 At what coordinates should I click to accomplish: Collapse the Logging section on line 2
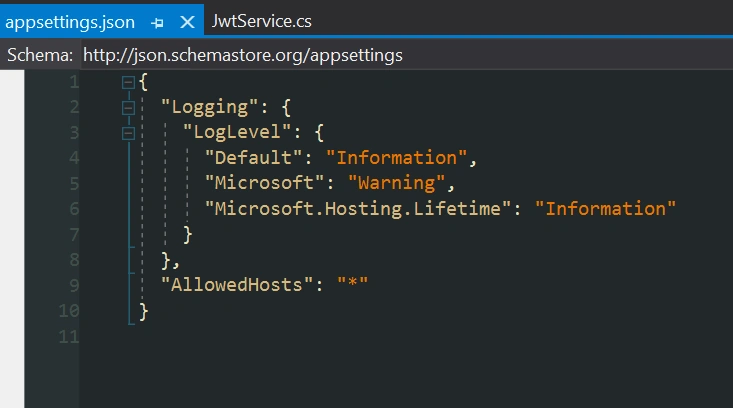pos(128,108)
